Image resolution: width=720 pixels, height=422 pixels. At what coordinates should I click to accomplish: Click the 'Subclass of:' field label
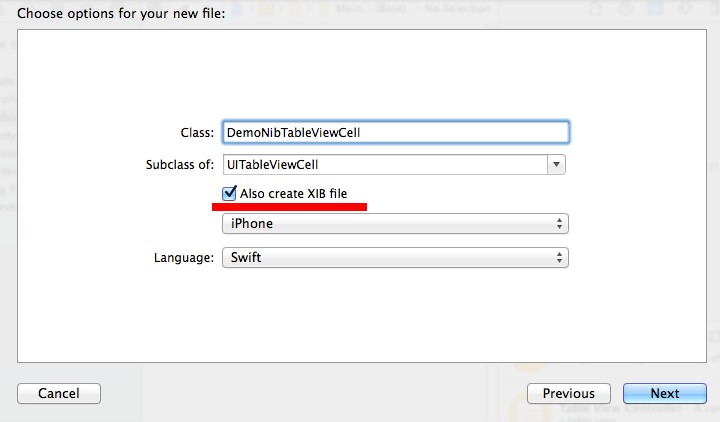pyautogui.click(x=180, y=164)
